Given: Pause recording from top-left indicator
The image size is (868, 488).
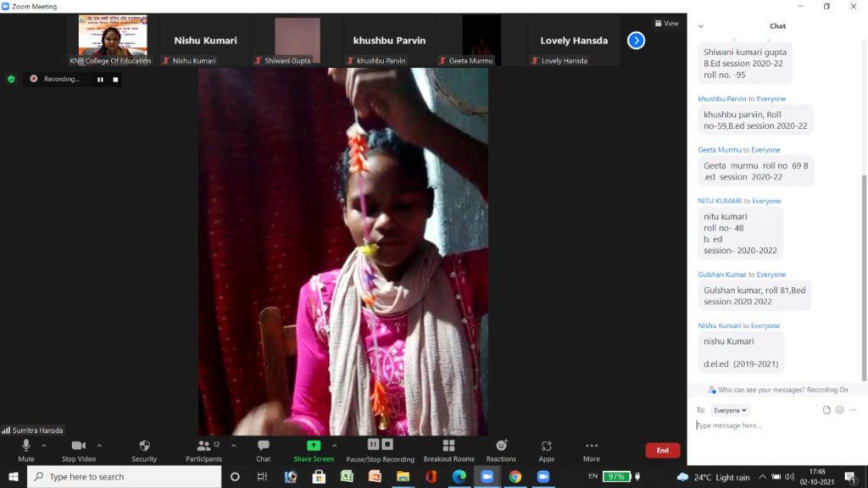Looking at the screenshot, I should point(100,80).
